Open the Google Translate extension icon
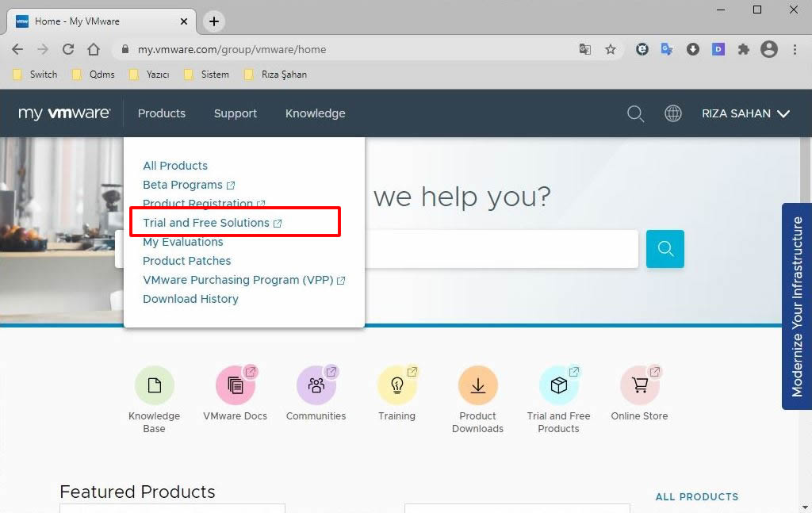The width and height of the screenshot is (812, 513). 666,49
